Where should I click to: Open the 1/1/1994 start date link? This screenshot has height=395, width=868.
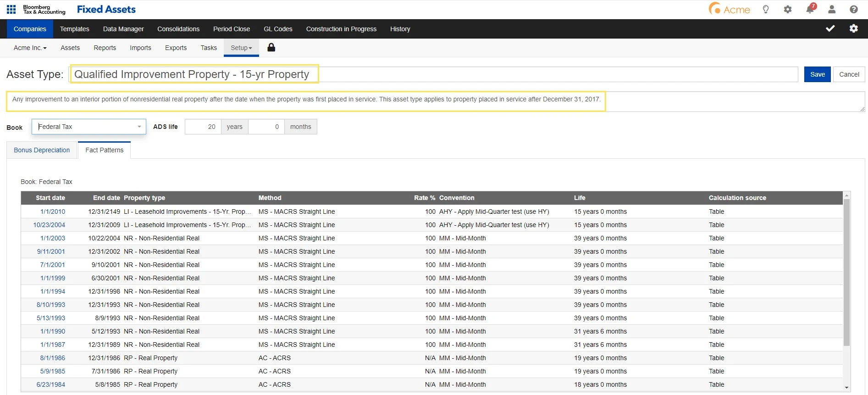tap(53, 291)
